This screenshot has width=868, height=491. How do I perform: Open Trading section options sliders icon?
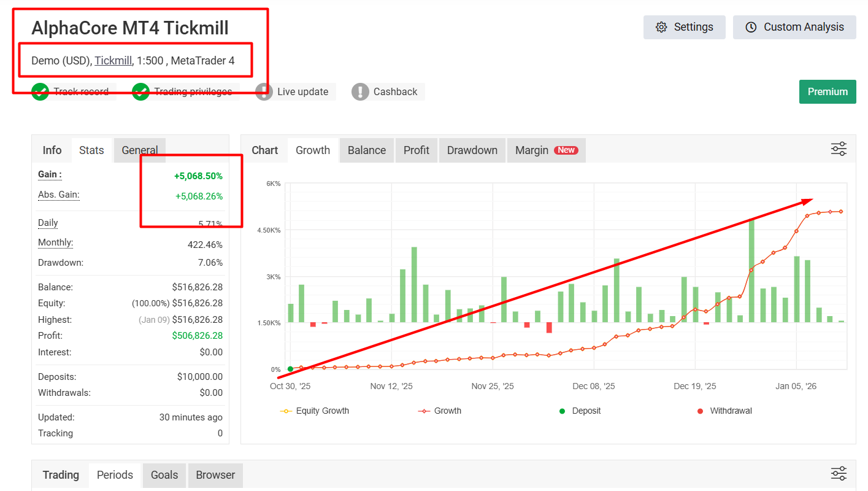pos(839,473)
